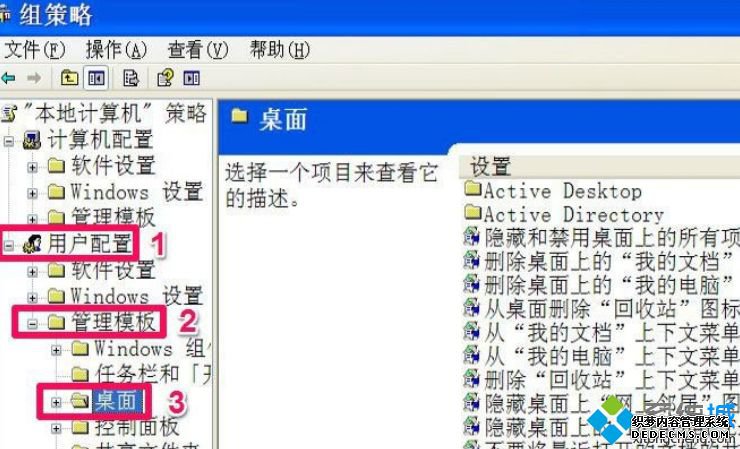The height and width of the screenshot is (449, 740).
Task: Select the highlighted 桌面 tree label
Action: point(118,401)
